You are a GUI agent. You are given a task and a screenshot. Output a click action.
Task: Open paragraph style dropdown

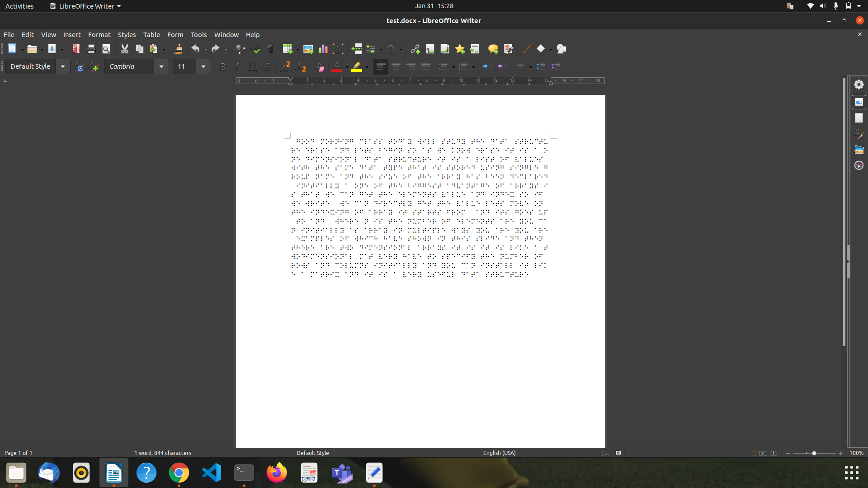[x=63, y=66]
